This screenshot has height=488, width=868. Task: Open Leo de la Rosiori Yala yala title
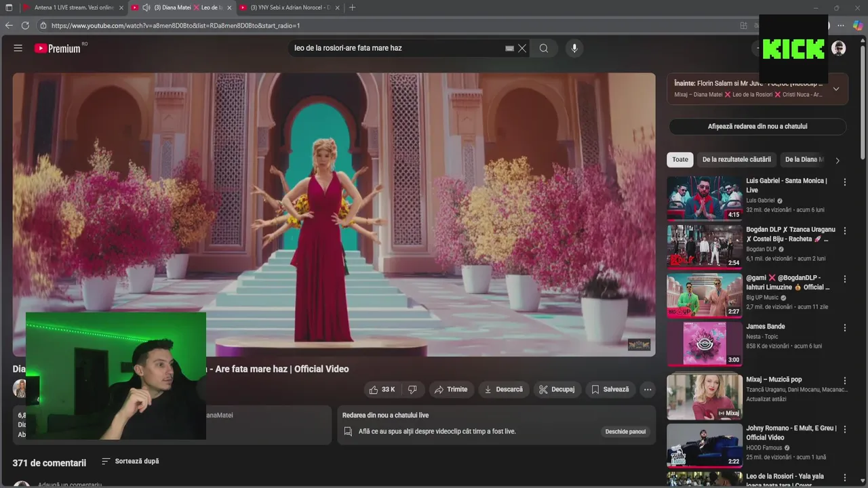[785, 480]
